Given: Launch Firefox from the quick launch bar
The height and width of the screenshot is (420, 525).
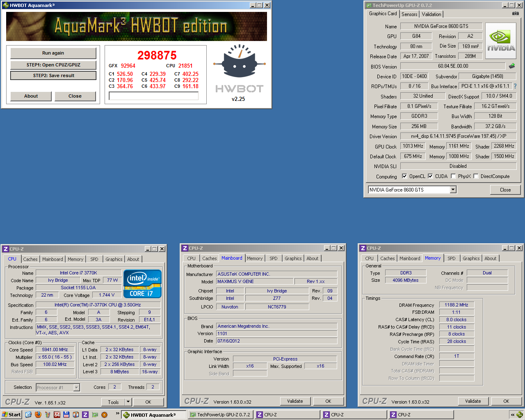Looking at the screenshot, I should pos(38,415).
